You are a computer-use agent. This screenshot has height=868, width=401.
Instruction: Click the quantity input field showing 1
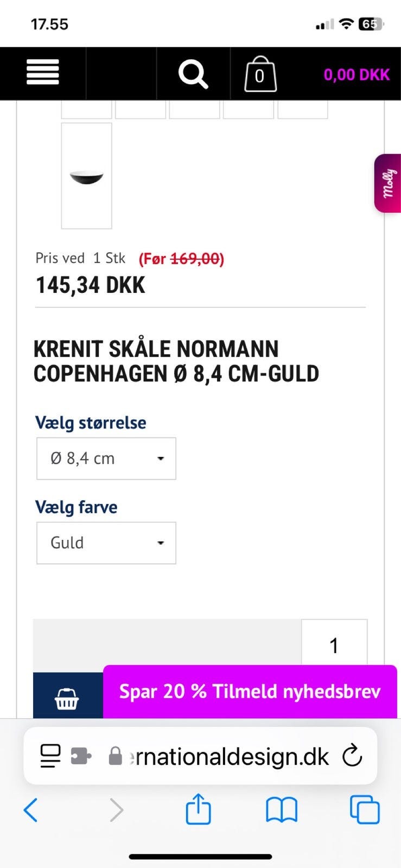[x=334, y=644]
